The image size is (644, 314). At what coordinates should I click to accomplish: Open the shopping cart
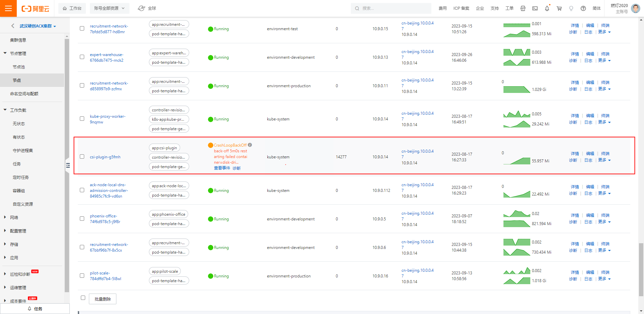tap(559, 8)
